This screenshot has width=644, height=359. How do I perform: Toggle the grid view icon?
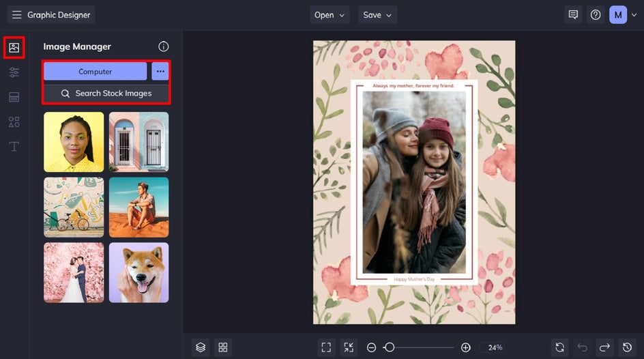(x=223, y=347)
